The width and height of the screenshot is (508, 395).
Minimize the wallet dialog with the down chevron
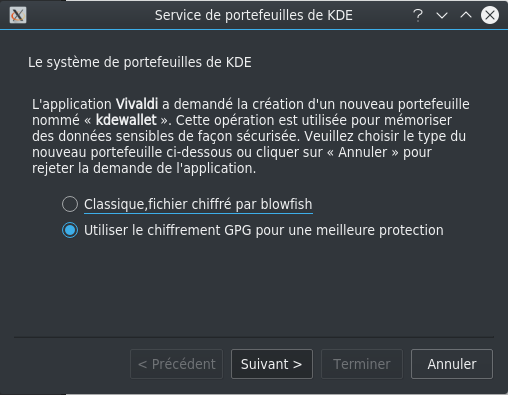click(442, 15)
